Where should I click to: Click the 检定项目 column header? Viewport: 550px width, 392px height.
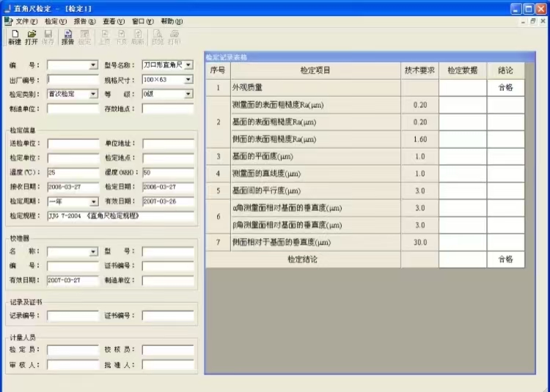click(x=315, y=71)
